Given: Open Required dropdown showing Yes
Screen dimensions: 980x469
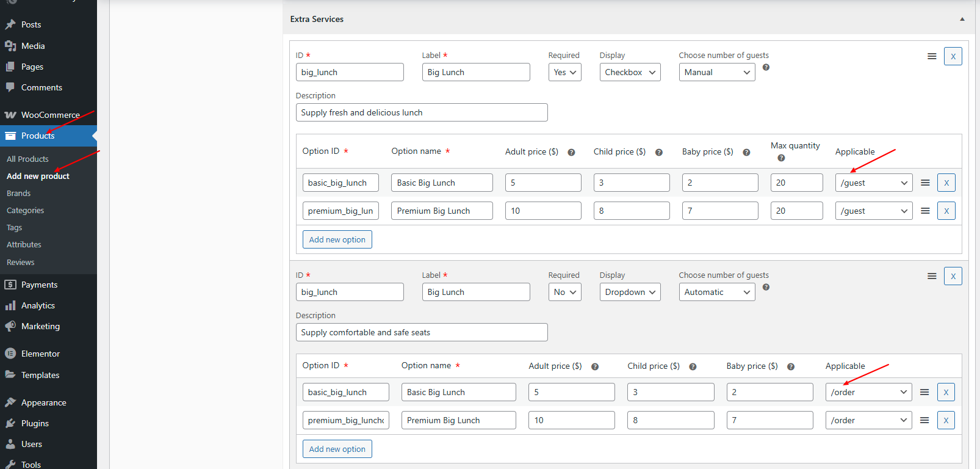Looking at the screenshot, I should 564,72.
